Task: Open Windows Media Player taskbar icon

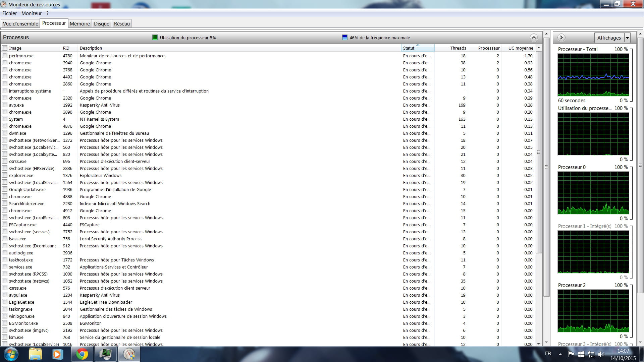Action: (x=57, y=354)
